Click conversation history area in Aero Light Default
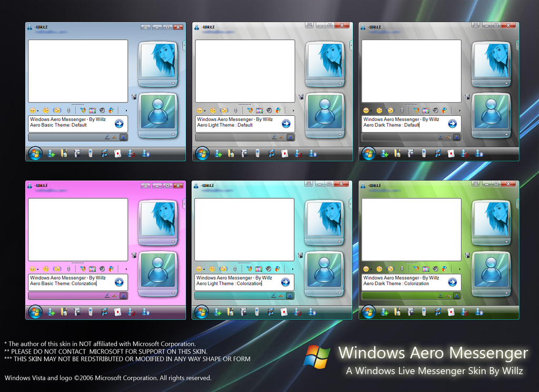The width and height of the screenshot is (539, 392). [245, 71]
